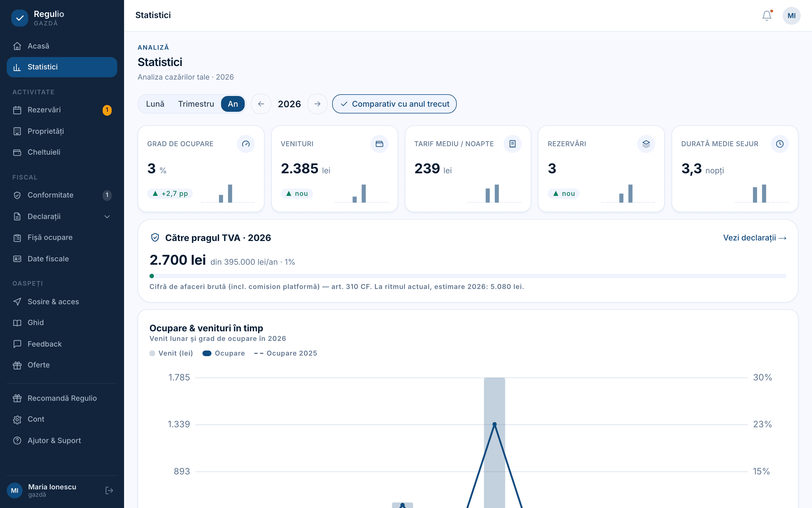Click the orange Rezervări badge 1
Screen dimensions: 812x508
pyautogui.click(x=107, y=110)
